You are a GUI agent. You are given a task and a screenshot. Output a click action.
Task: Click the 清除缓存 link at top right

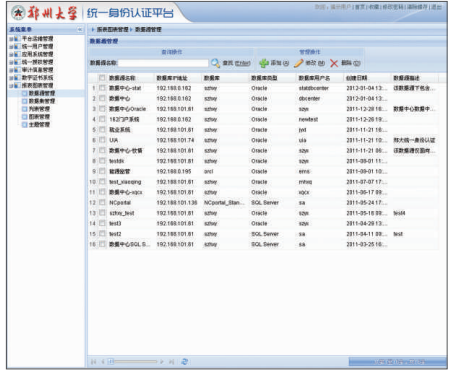click(x=417, y=7)
